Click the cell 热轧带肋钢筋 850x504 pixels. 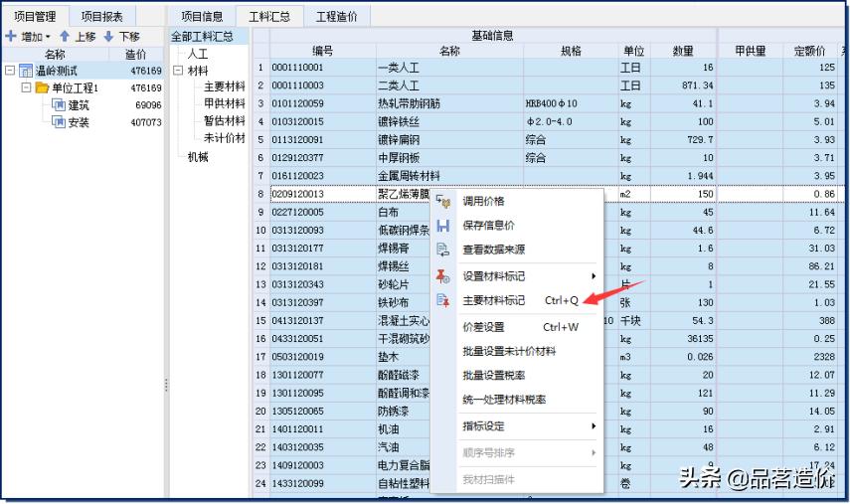pyautogui.click(x=449, y=103)
